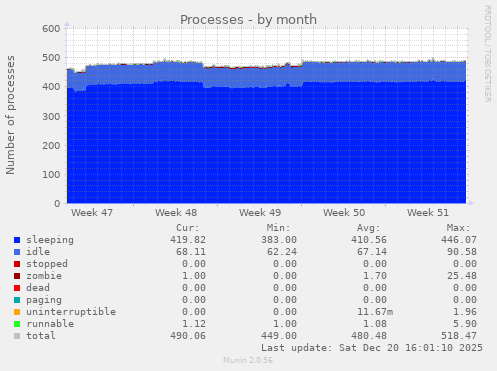Click the 'uninterruptible' legend label
The width and height of the screenshot is (497, 371).
[71, 312]
